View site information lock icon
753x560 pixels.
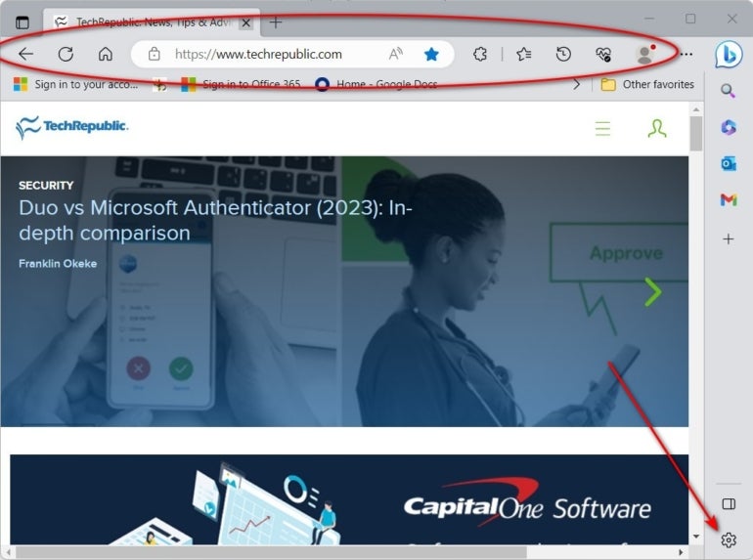pyautogui.click(x=155, y=54)
